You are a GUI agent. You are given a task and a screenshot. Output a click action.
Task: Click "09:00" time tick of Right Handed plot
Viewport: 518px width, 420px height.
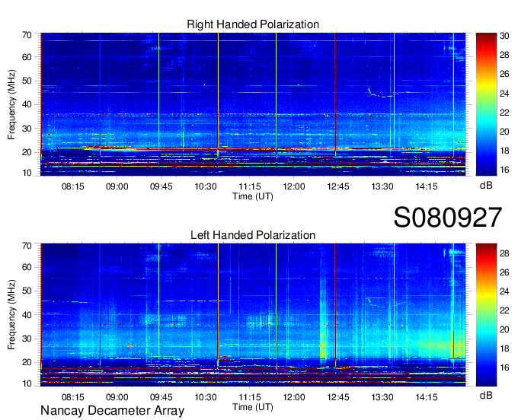pos(117,186)
